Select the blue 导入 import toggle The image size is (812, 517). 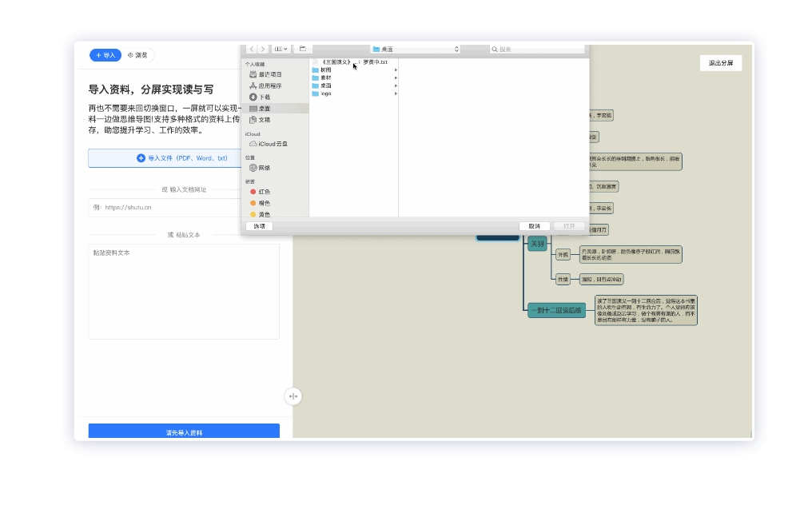[x=105, y=55]
